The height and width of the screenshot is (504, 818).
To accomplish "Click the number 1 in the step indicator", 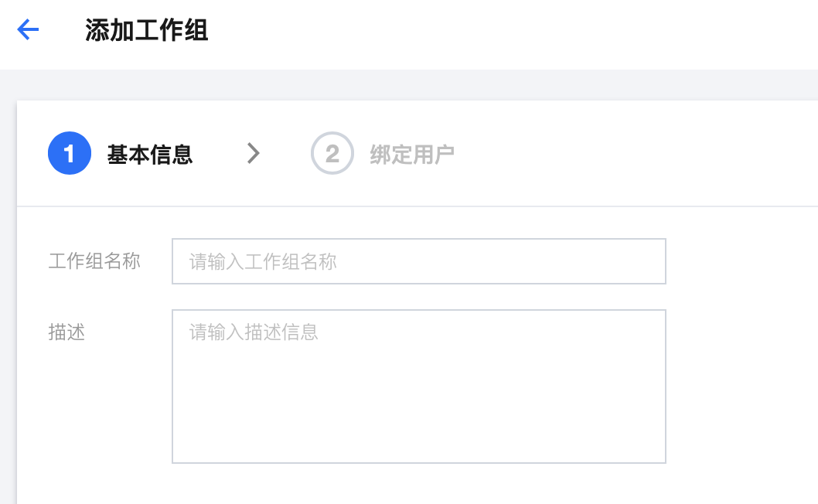I will [70, 154].
